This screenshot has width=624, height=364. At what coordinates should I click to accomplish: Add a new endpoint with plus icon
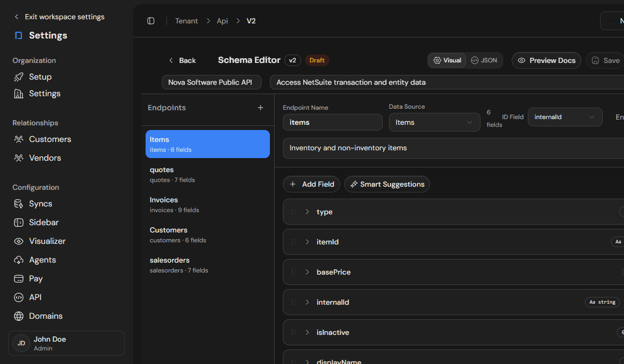261,108
